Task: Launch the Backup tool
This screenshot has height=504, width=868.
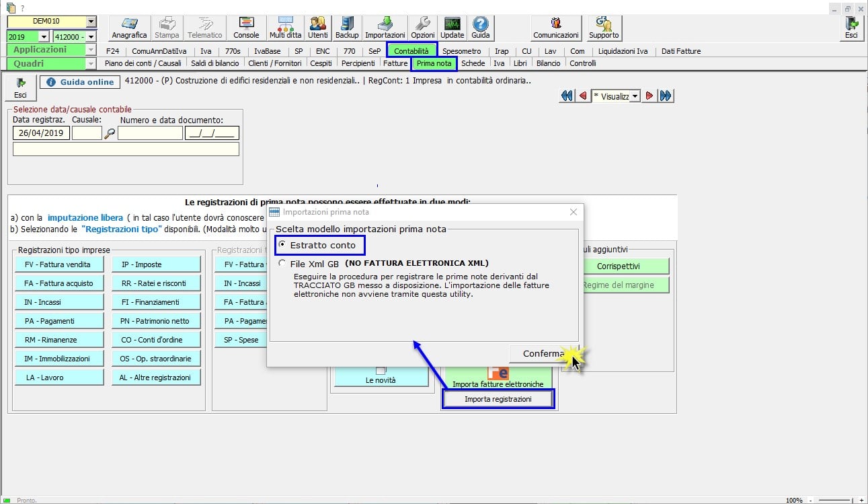Action: (x=347, y=28)
